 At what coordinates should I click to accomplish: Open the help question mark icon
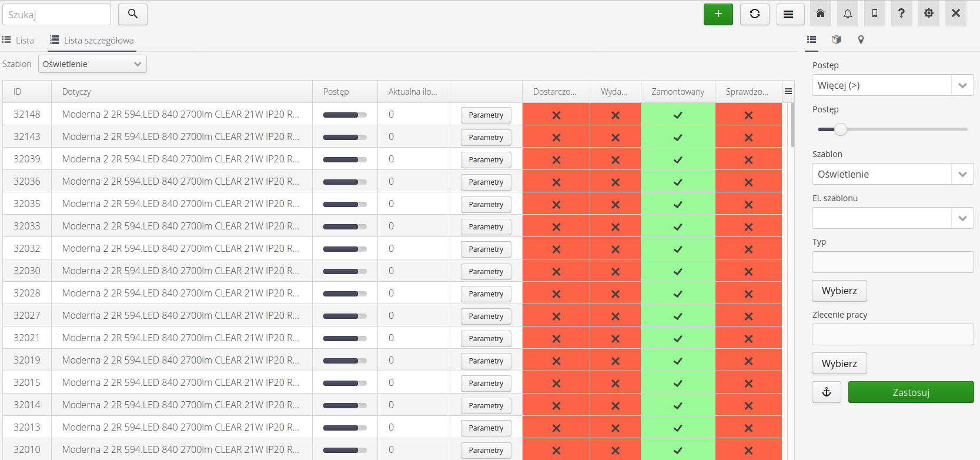pyautogui.click(x=901, y=14)
